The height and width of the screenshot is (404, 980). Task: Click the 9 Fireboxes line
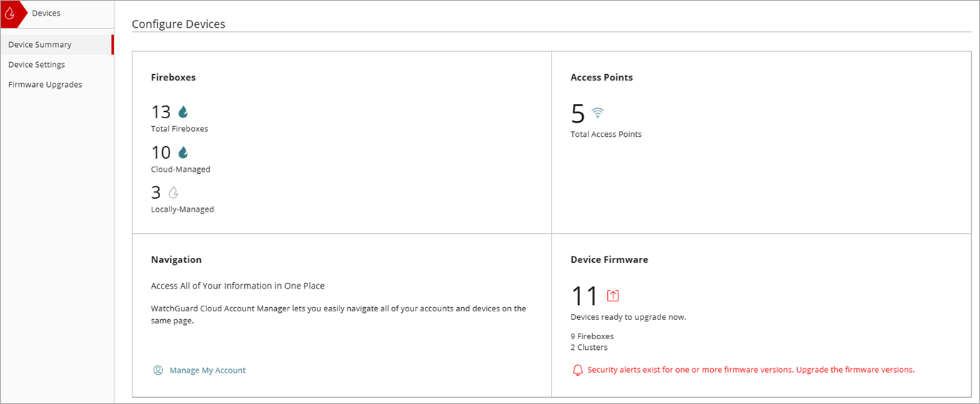(592, 336)
